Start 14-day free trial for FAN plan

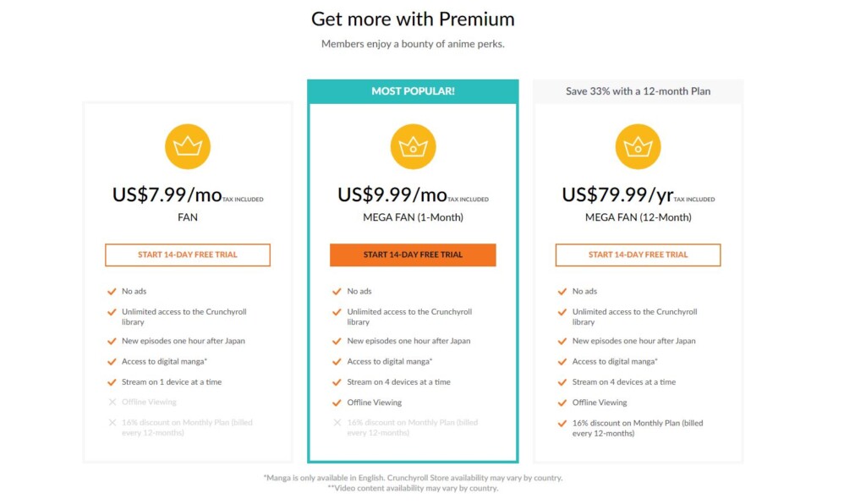(x=188, y=255)
